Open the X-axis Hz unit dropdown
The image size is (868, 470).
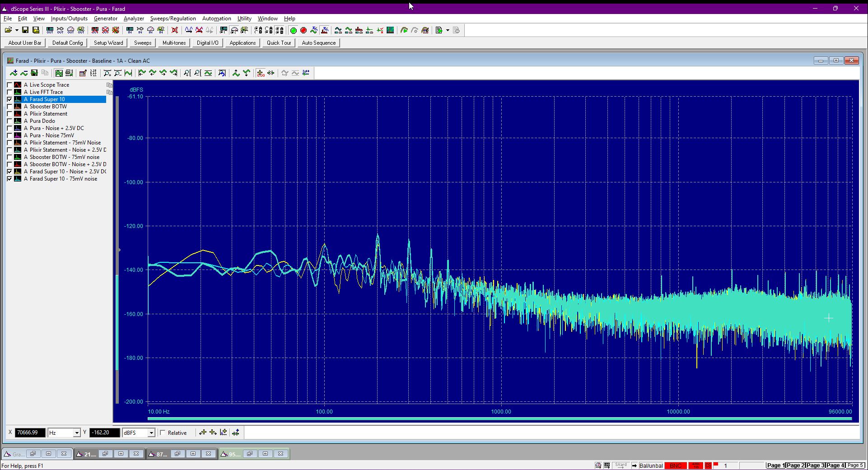coord(77,433)
